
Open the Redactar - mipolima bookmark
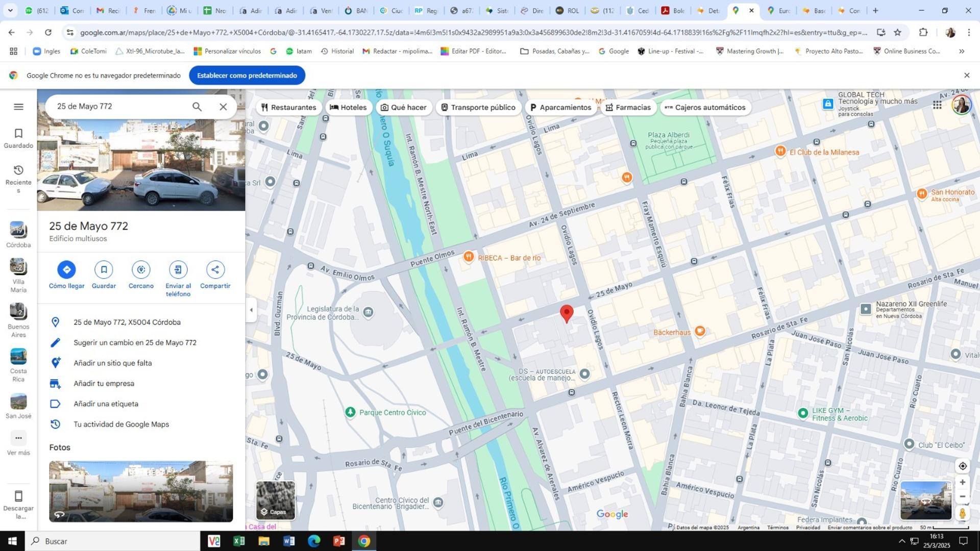click(x=397, y=51)
